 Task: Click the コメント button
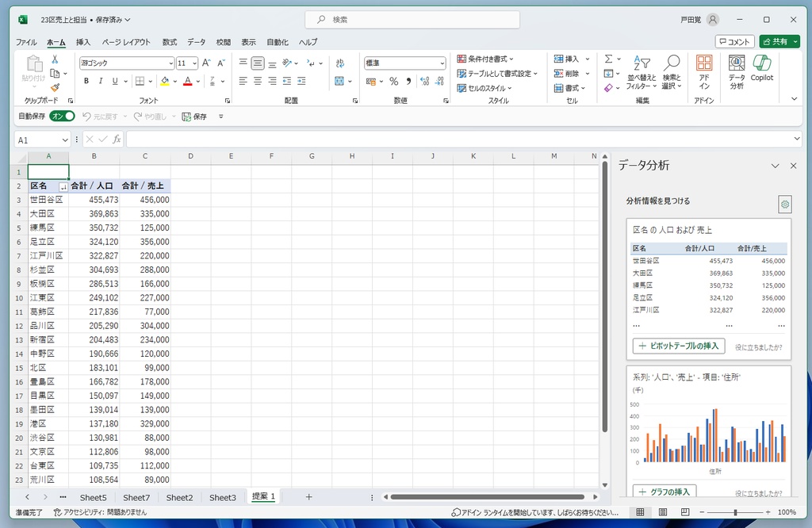734,41
